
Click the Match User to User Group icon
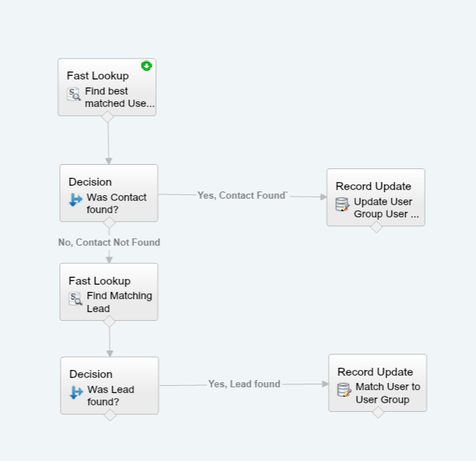345,389
